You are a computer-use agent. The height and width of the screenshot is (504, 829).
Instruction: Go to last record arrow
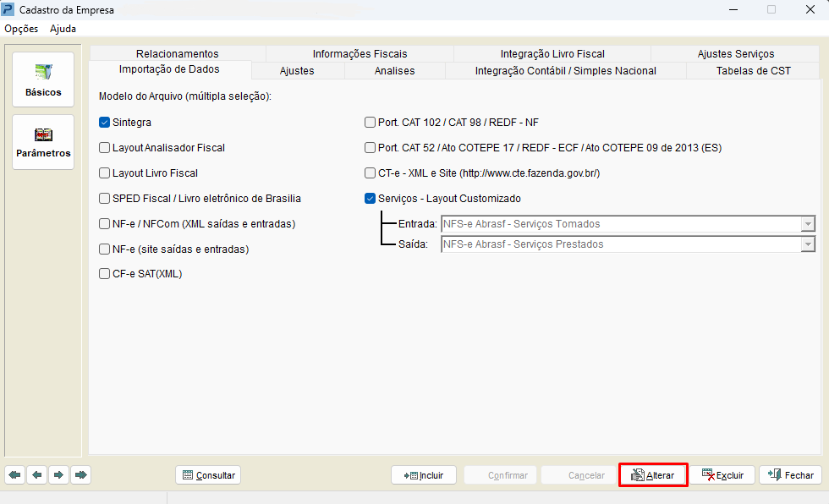[81, 475]
